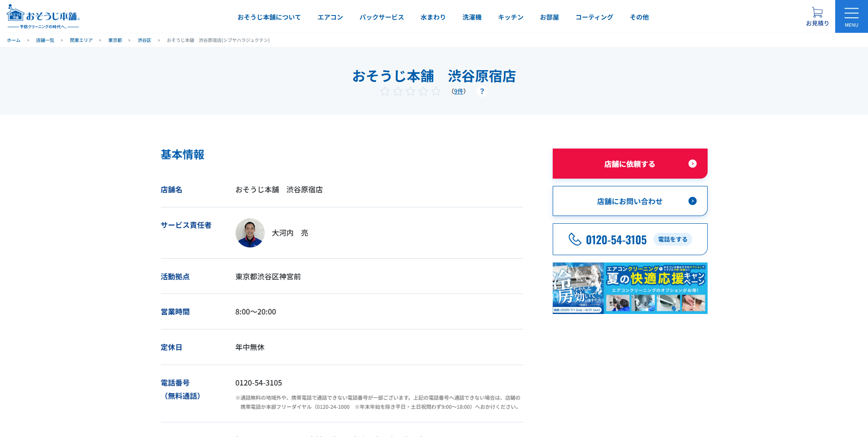868x437 pixels.
Task: Open エアコン menu item
Action: tap(330, 17)
